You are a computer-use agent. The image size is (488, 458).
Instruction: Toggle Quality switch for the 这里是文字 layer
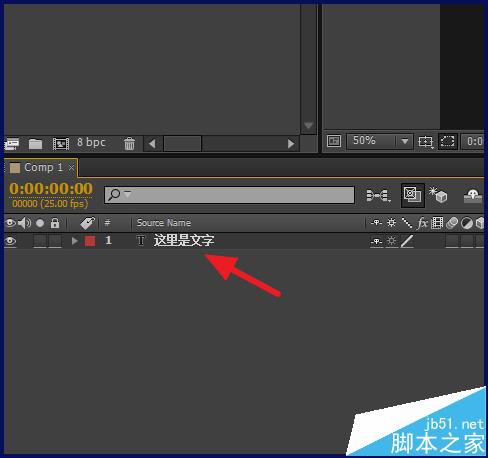[407, 241]
